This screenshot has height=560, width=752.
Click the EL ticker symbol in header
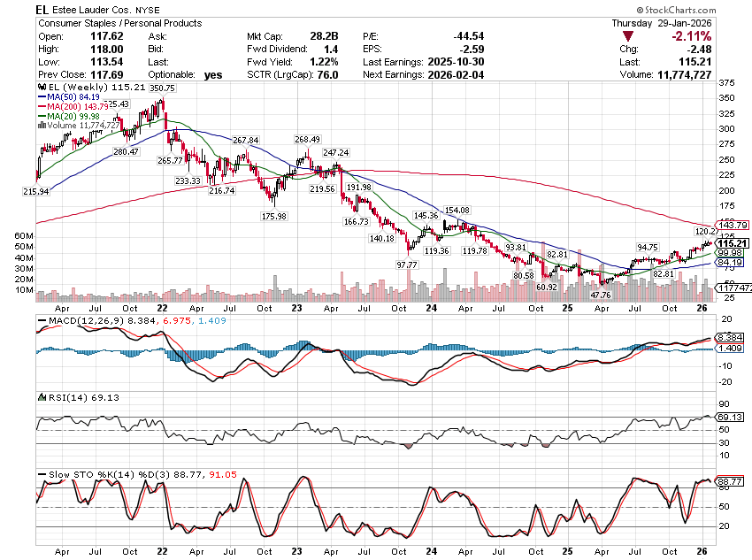[x=42, y=8]
